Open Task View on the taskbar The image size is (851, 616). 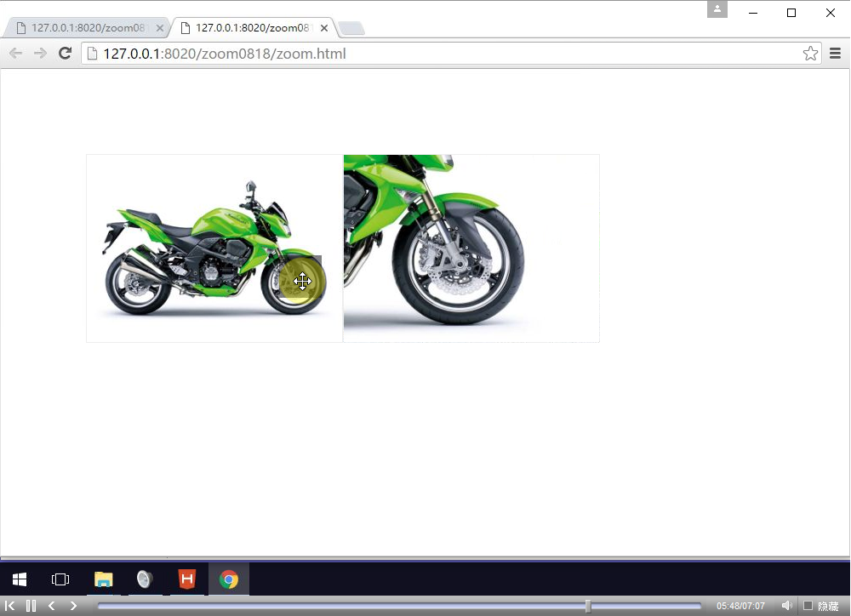pyautogui.click(x=60, y=579)
